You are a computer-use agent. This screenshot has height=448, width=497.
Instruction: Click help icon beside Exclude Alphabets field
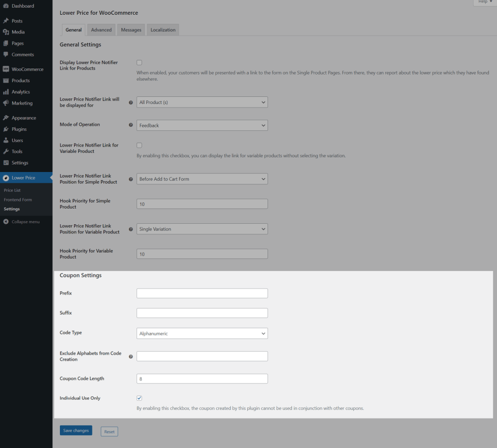click(130, 357)
